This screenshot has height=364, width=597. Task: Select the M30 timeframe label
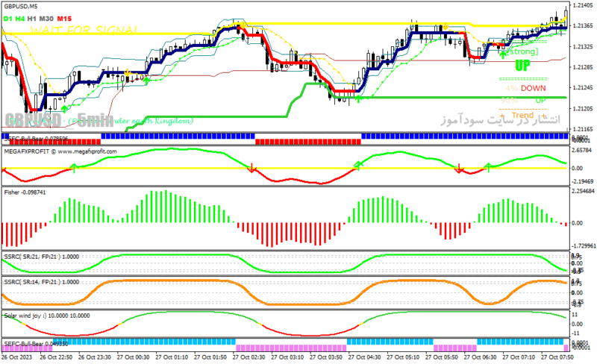46,19
